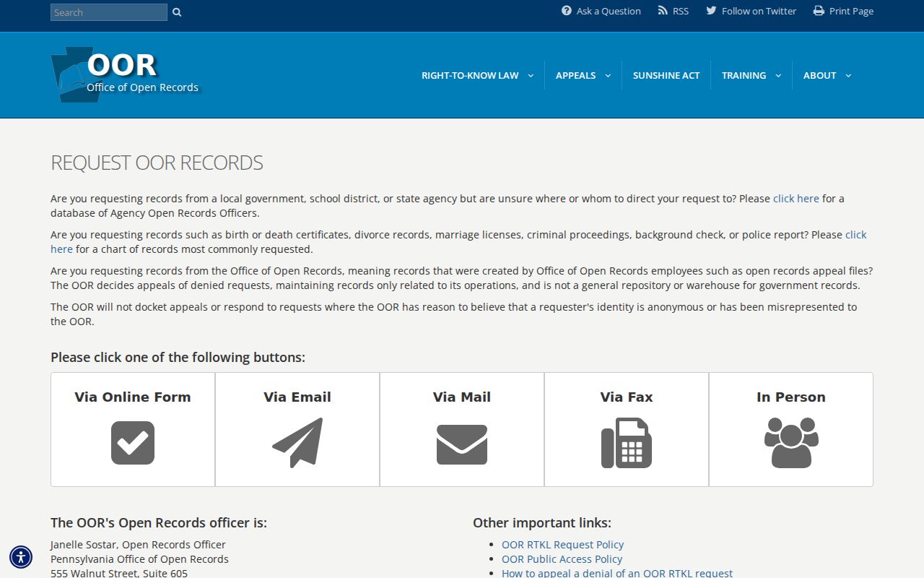The image size is (924, 578).
Task: Expand the Appeals menu chevron
Action: (608, 76)
